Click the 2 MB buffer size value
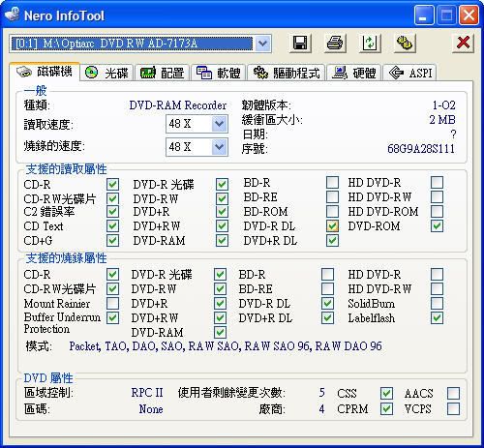This screenshot has height=448, width=484. [442, 120]
